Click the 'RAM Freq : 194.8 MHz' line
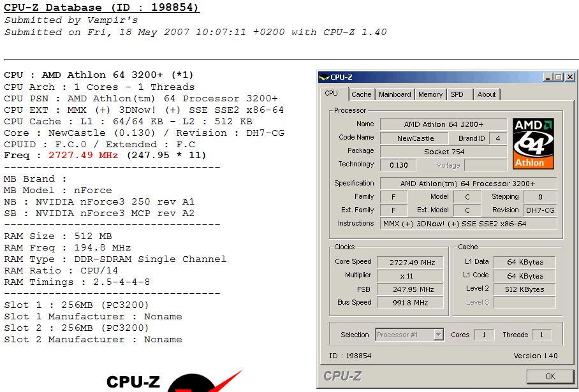This screenshot has height=392, width=579. [x=67, y=248]
